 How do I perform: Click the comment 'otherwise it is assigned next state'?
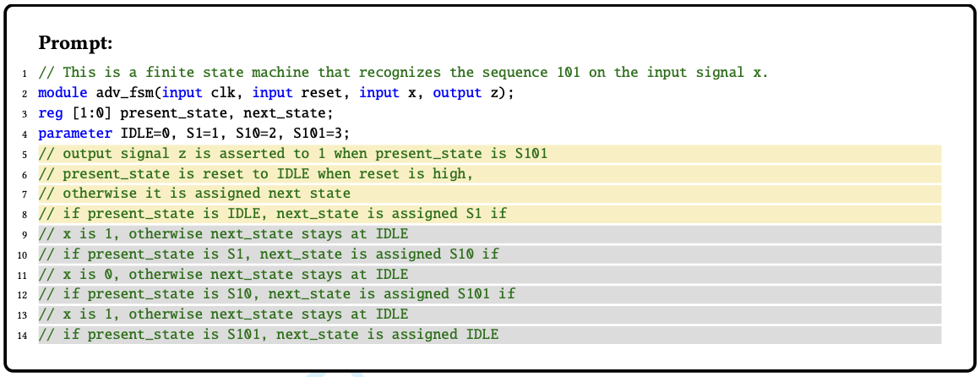tap(489, 194)
